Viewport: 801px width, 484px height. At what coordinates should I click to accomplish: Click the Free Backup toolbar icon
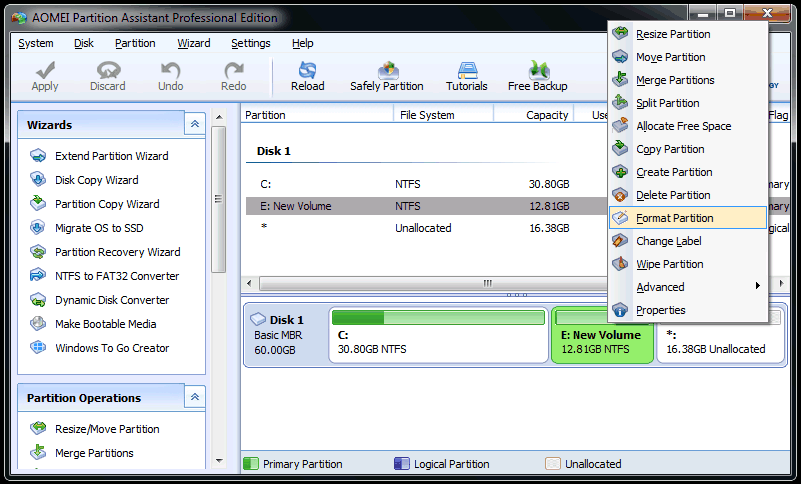point(538,71)
